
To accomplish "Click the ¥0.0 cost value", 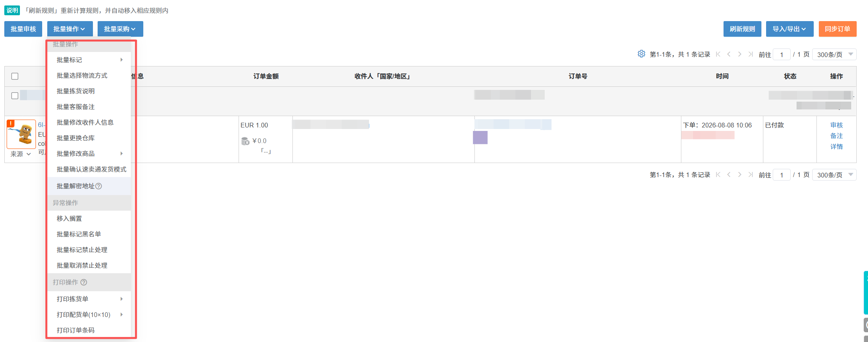I will coord(259,141).
